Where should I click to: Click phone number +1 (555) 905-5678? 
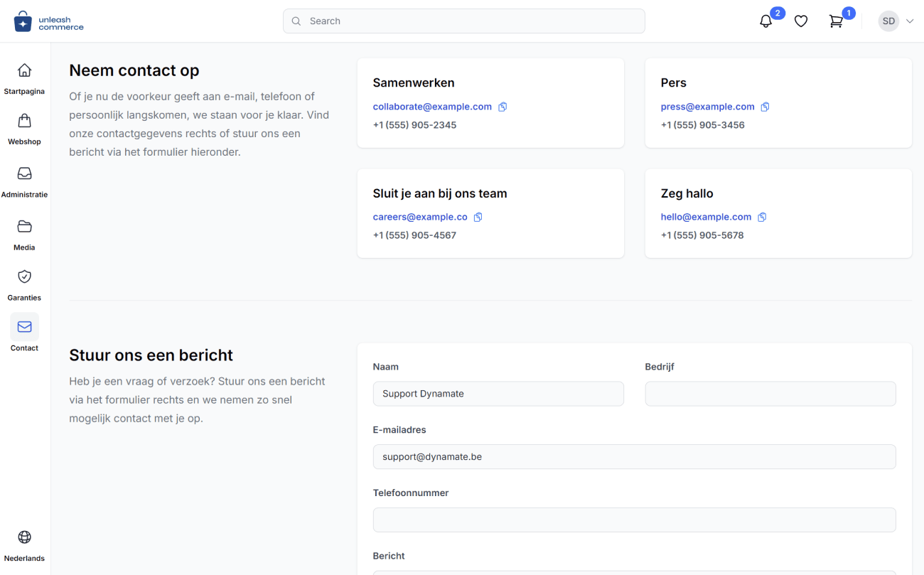click(702, 235)
